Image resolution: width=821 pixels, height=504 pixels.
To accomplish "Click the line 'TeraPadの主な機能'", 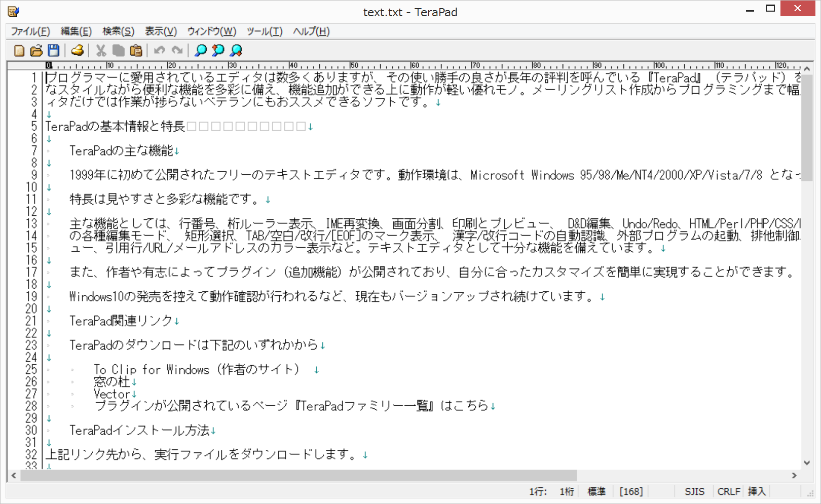I will coord(121,150).
